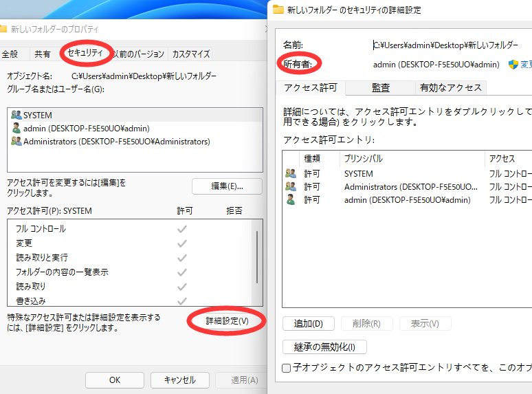Click folder icon in advanced security title bar

pyautogui.click(x=278, y=10)
